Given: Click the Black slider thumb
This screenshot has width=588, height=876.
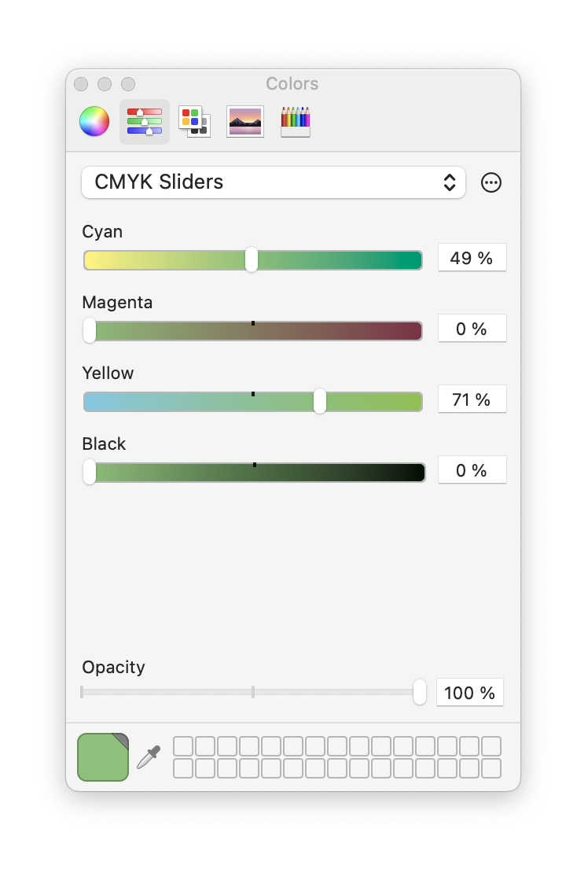Looking at the screenshot, I should (x=90, y=472).
